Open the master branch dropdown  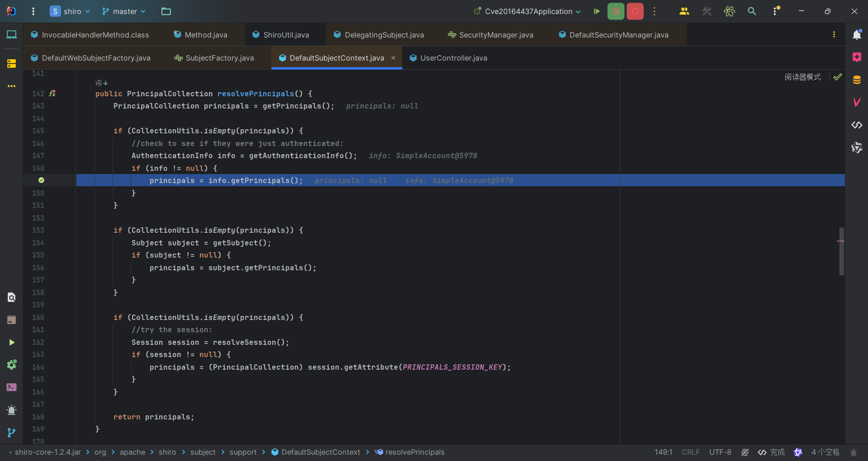tap(124, 11)
